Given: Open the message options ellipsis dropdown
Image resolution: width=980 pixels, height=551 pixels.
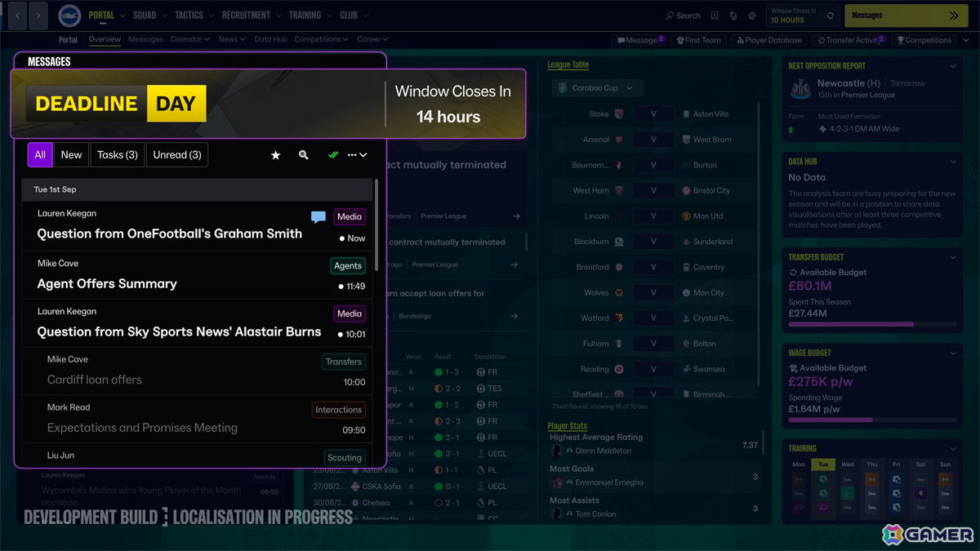Looking at the screenshot, I should pyautogui.click(x=358, y=155).
